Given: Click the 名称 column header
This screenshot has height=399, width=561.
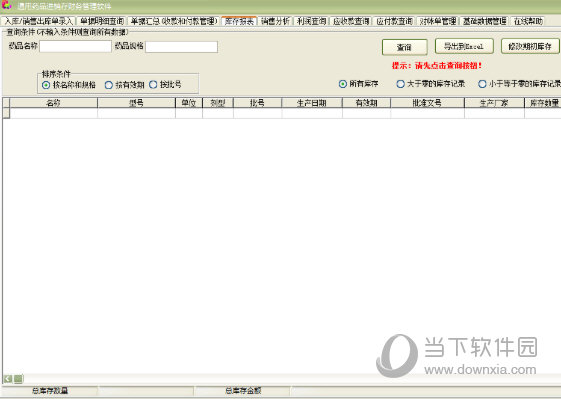Looking at the screenshot, I should click(x=54, y=103).
